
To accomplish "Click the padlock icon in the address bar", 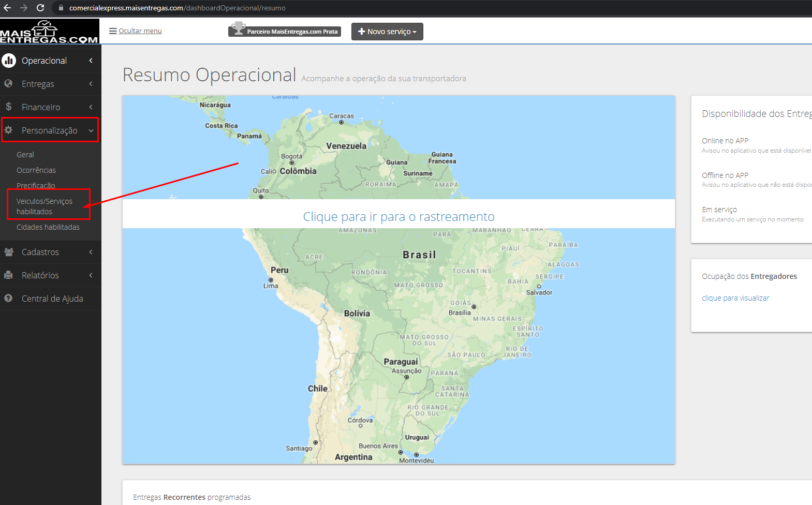I will point(61,8).
